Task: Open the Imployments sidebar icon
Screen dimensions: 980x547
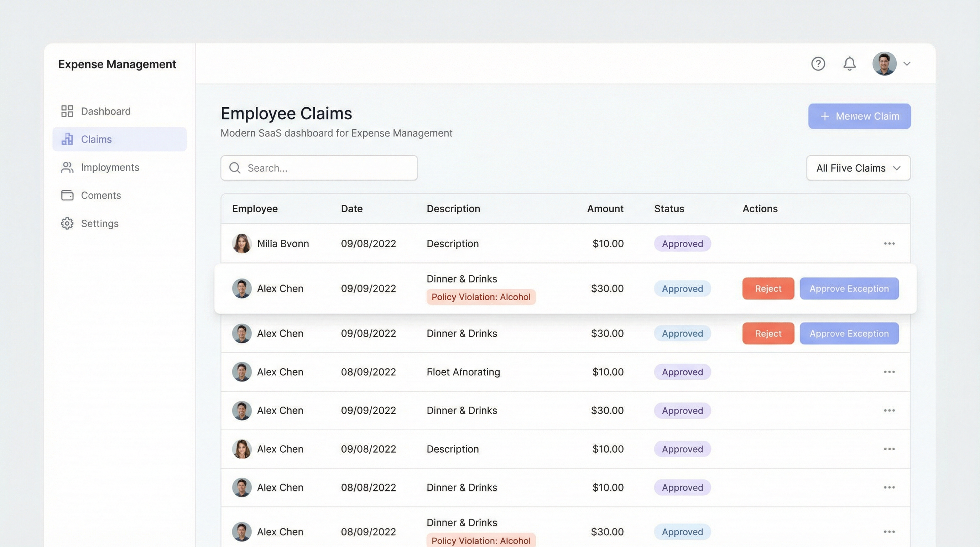Action: (x=67, y=167)
